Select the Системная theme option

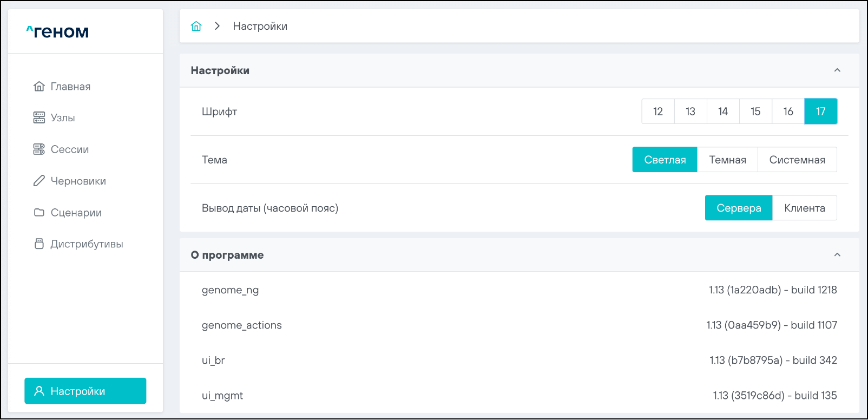click(797, 160)
